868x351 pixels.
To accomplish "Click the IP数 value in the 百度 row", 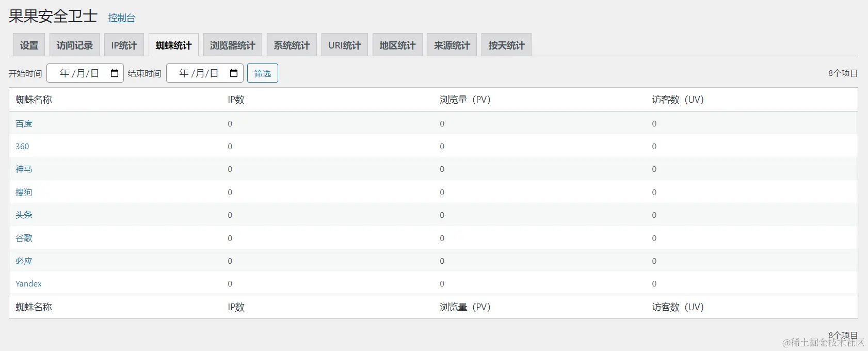I will click(230, 124).
